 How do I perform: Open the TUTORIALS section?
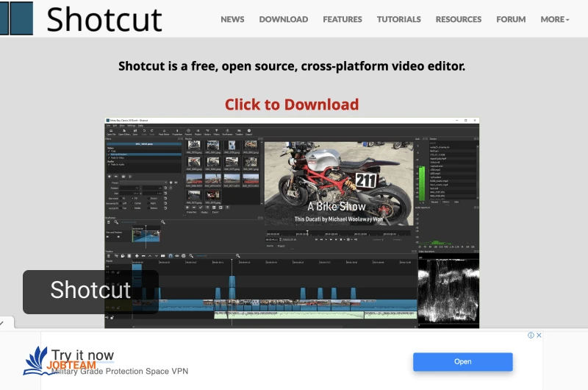click(x=398, y=19)
